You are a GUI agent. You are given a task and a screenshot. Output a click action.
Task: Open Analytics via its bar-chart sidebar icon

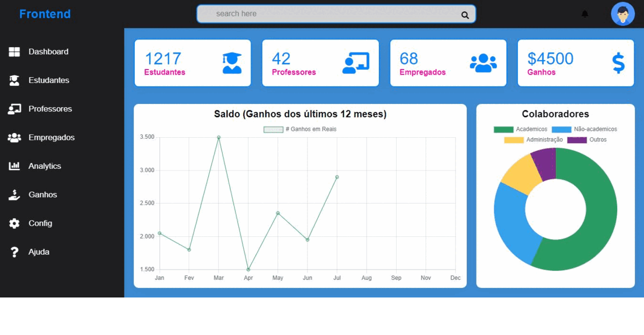14,166
